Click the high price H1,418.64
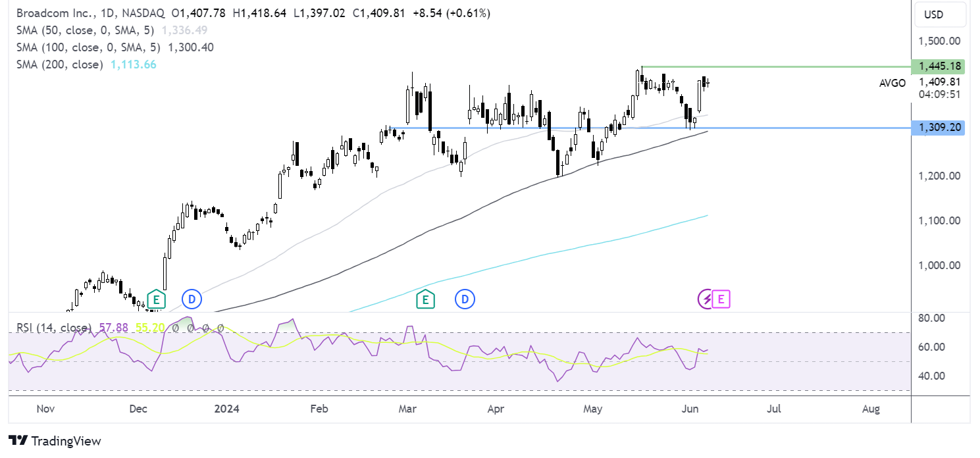 [x=258, y=13]
